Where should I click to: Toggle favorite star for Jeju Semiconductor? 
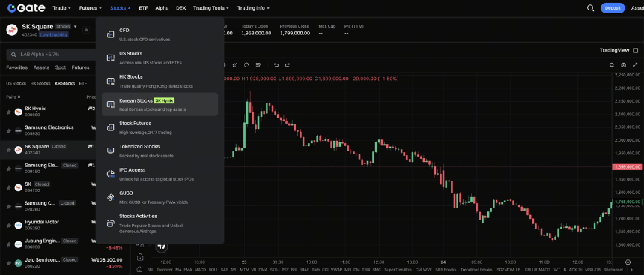click(9, 263)
